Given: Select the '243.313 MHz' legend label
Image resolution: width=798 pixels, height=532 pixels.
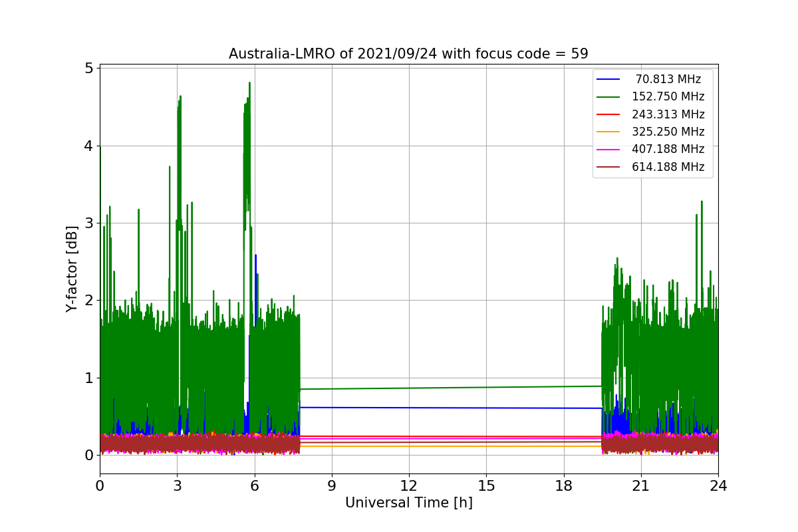Looking at the screenshot, I should pyautogui.click(x=668, y=114).
